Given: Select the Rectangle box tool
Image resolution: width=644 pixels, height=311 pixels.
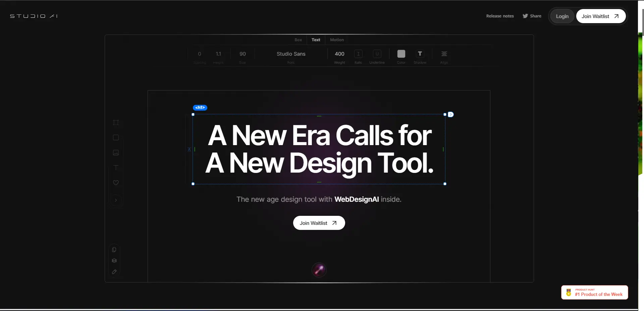Looking at the screenshot, I should click(x=116, y=138).
